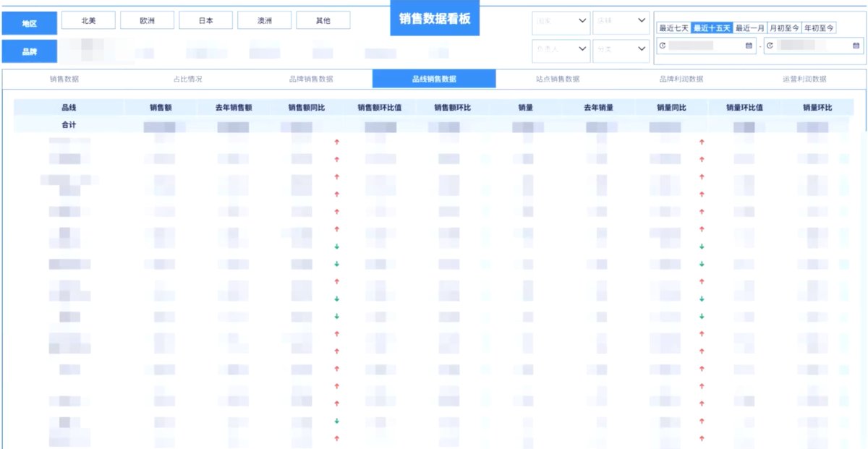
Task: Open the 品牌利润数据 tab
Action: coord(681,79)
